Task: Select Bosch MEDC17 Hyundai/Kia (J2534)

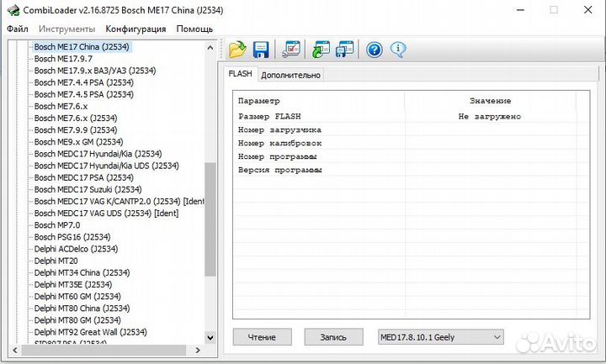Action: click(x=98, y=154)
